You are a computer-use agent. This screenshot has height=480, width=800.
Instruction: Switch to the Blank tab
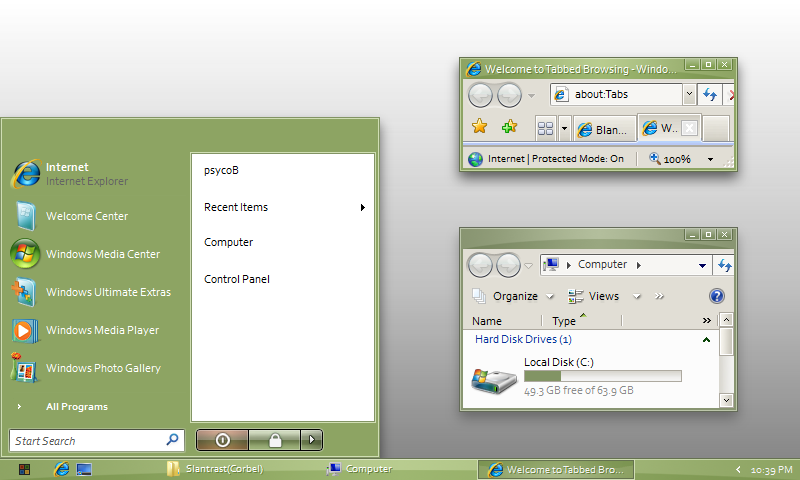pyautogui.click(x=605, y=130)
